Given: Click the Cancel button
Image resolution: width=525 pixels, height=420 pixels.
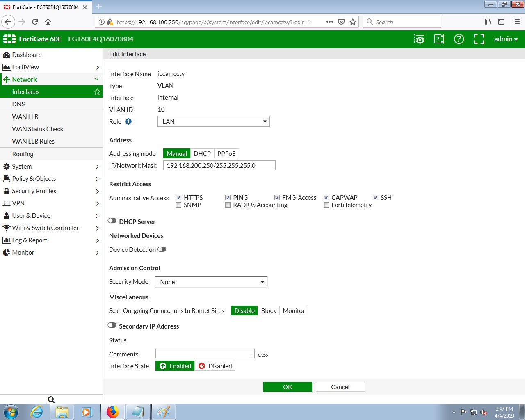Looking at the screenshot, I should pyautogui.click(x=340, y=387).
